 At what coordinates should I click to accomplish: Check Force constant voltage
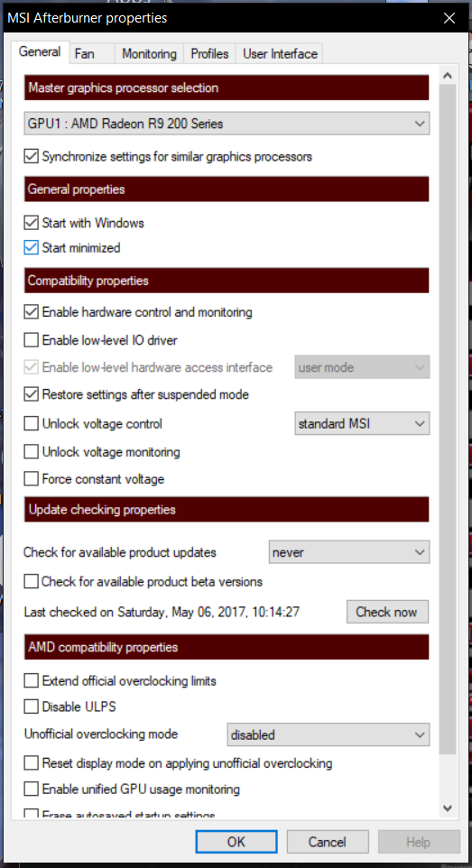[x=31, y=478]
